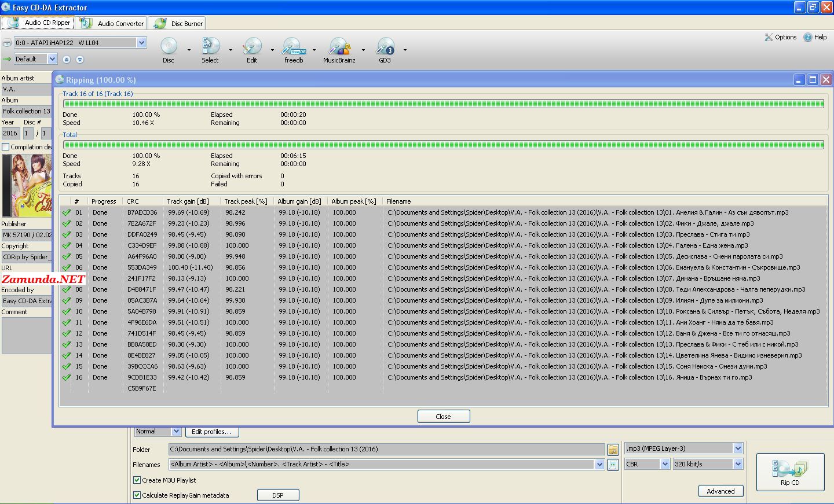Image resolution: width=834 pixels, height=504 pixels.
Task: Maximize the Ripping dialog window
Action: [813, 80]
